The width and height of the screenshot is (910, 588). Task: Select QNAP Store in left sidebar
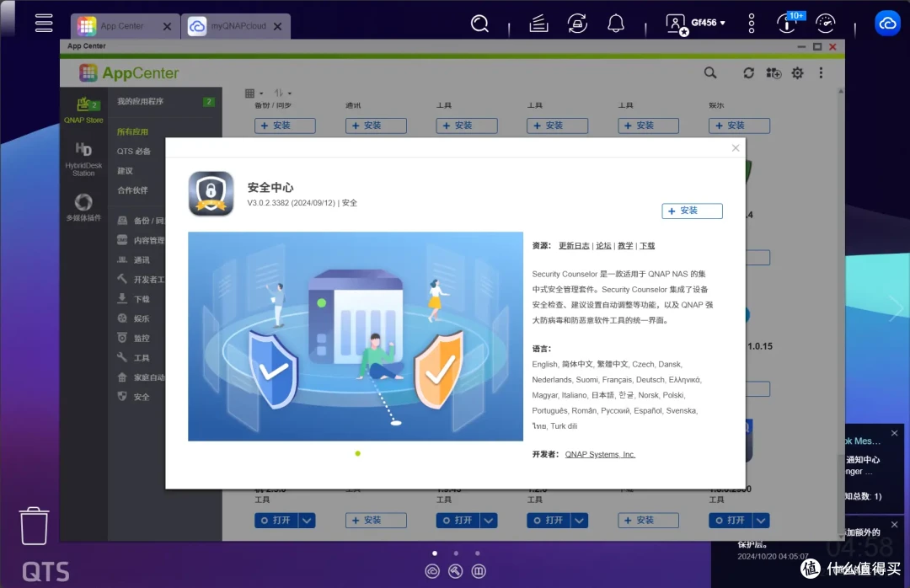click(x=83, y=110)
